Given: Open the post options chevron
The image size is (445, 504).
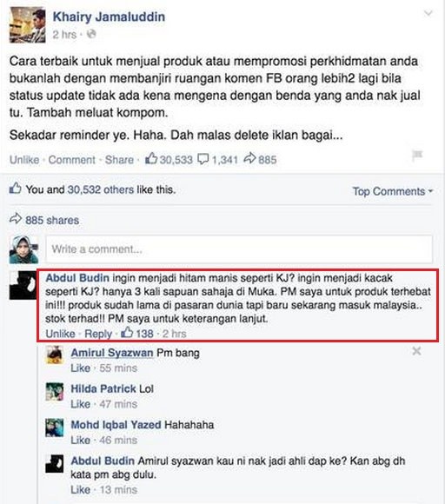Looking at the screenshot, I should [428, 14].
